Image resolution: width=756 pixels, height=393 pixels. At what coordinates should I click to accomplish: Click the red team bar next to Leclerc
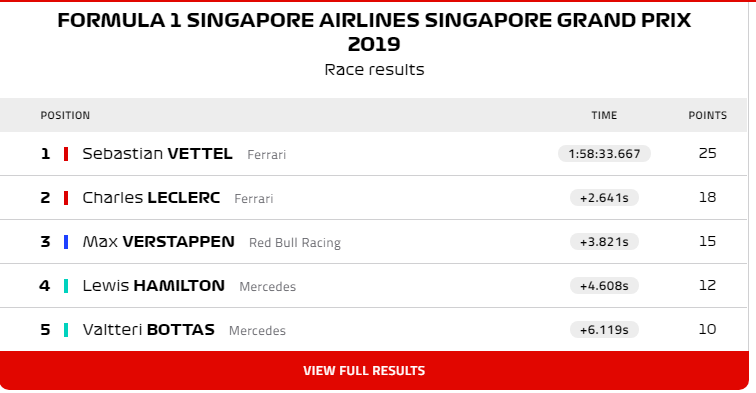pyautogui.click(x=66, y=198)
